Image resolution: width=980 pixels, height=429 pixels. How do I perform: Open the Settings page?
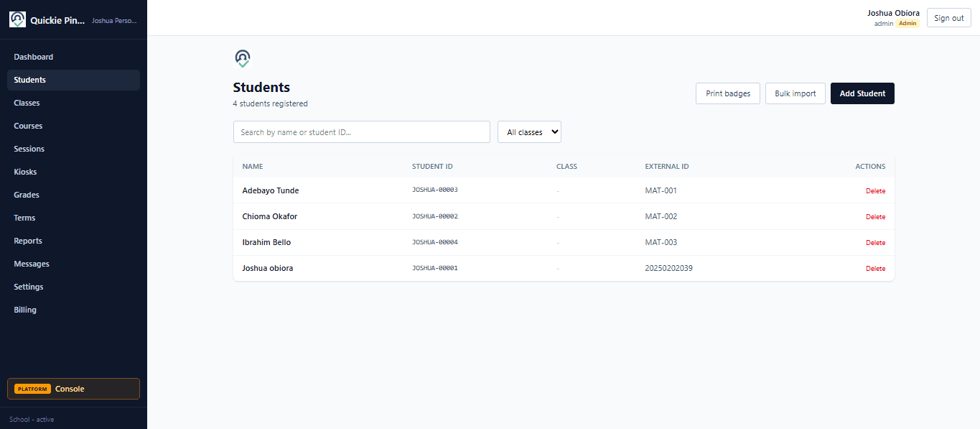pyautogui.click(x=73, y=287)
